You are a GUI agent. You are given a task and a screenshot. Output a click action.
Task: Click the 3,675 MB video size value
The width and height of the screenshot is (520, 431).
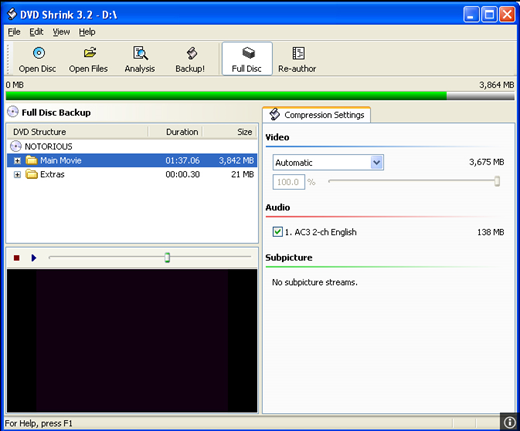tap(487, 162)
